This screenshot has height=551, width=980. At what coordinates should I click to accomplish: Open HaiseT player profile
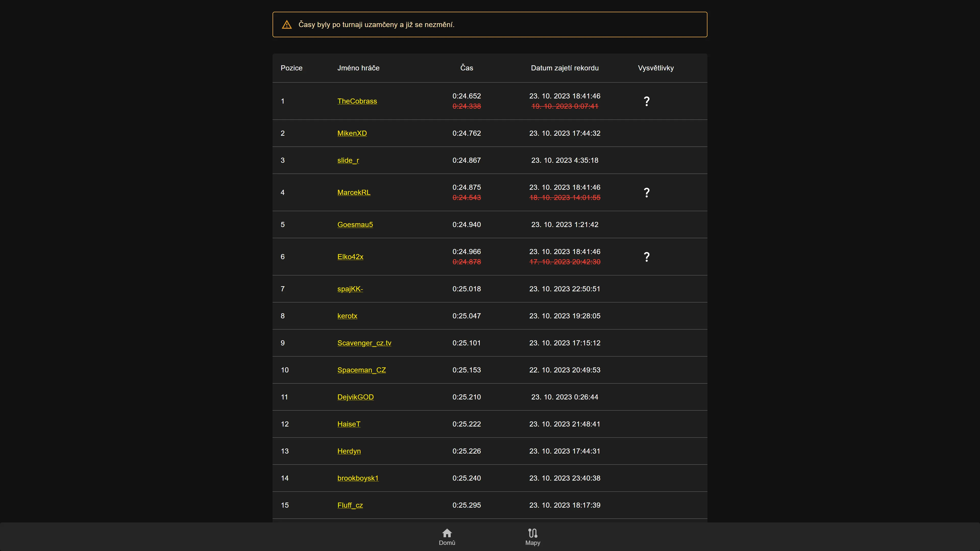coord(348,424)
